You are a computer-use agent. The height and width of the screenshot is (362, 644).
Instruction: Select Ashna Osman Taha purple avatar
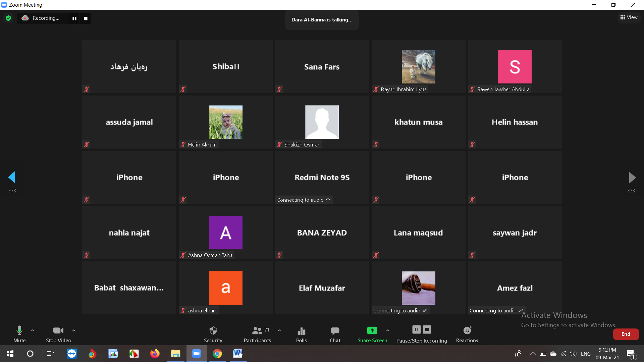[226, 233]
